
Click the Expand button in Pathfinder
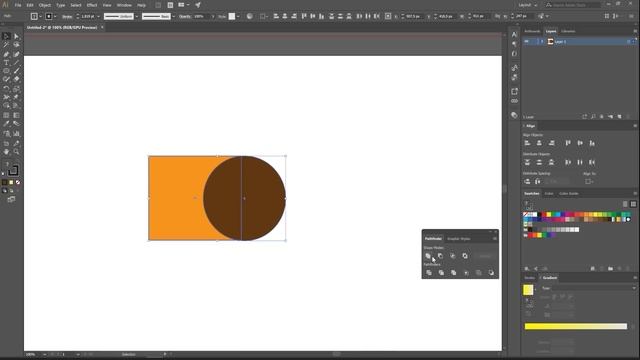pos(485,256)
